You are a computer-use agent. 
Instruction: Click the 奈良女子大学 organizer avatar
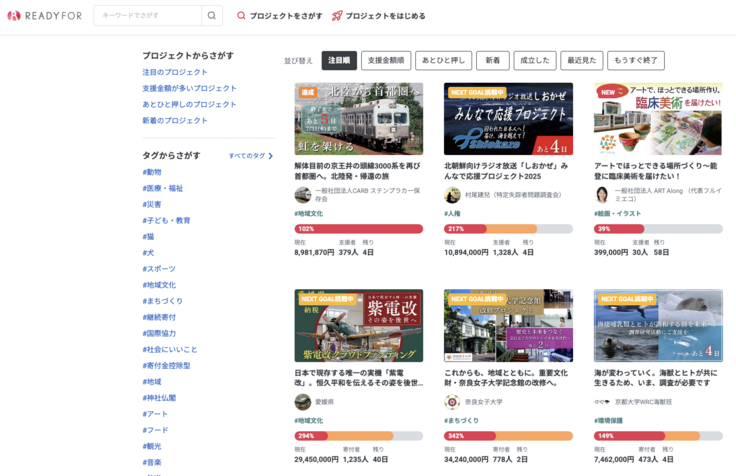[x=452, y=401]
